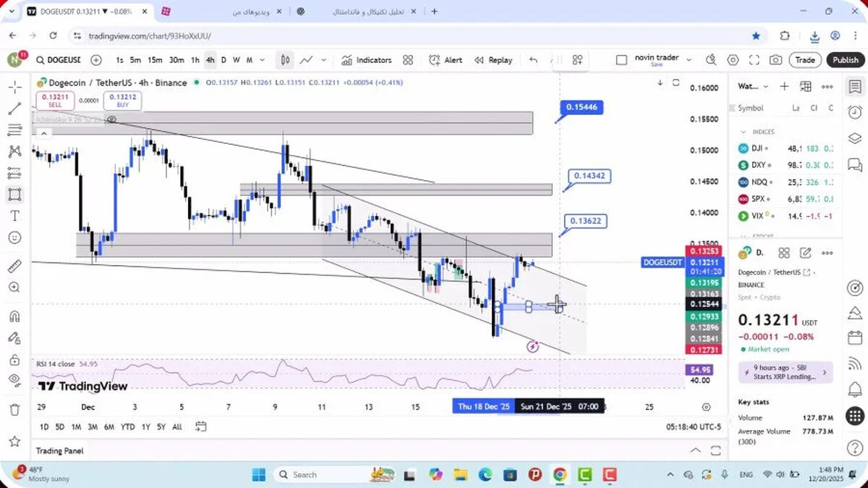Open the ruler measure tool
The height and width of the screenshot is (488, 868).
pyautogui.click(x=14, y=266)
